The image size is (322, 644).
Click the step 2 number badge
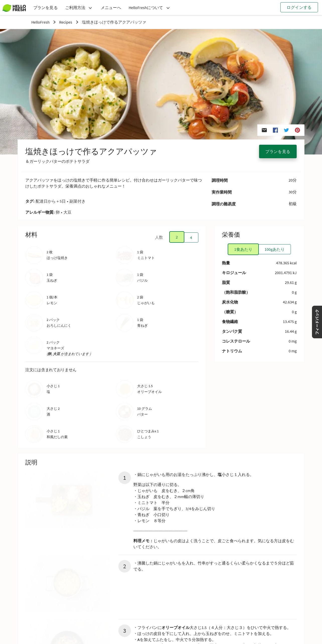click(x=125, y=566)
